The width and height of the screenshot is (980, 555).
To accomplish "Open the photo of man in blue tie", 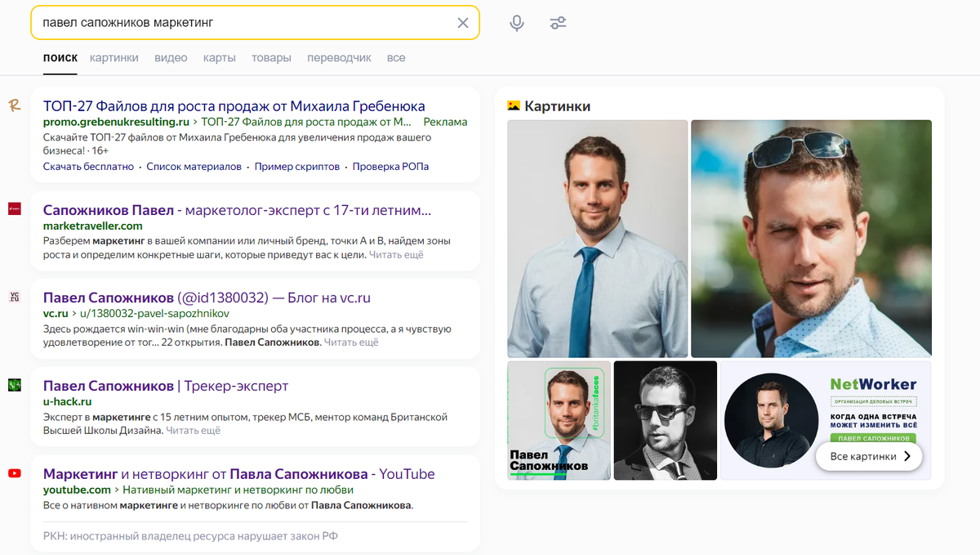I will click(598, 239).
